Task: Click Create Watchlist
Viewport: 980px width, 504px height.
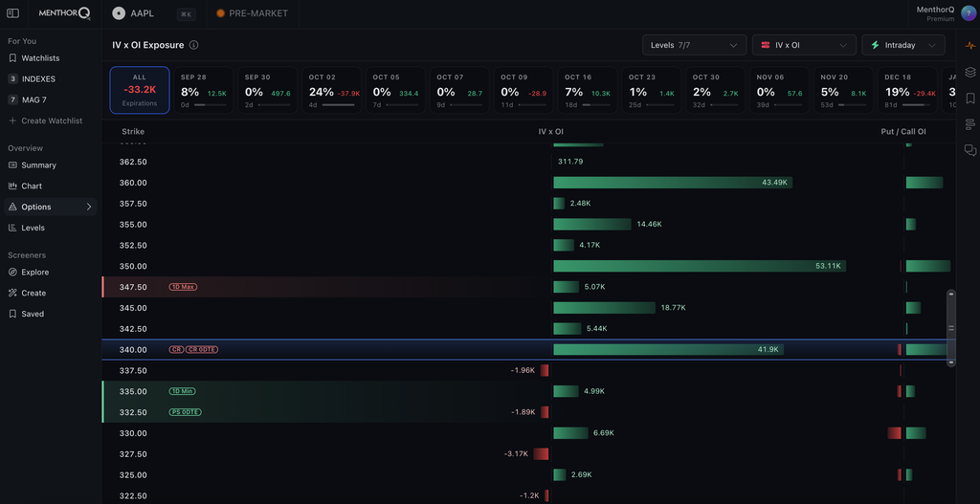Action: point(51,121)
